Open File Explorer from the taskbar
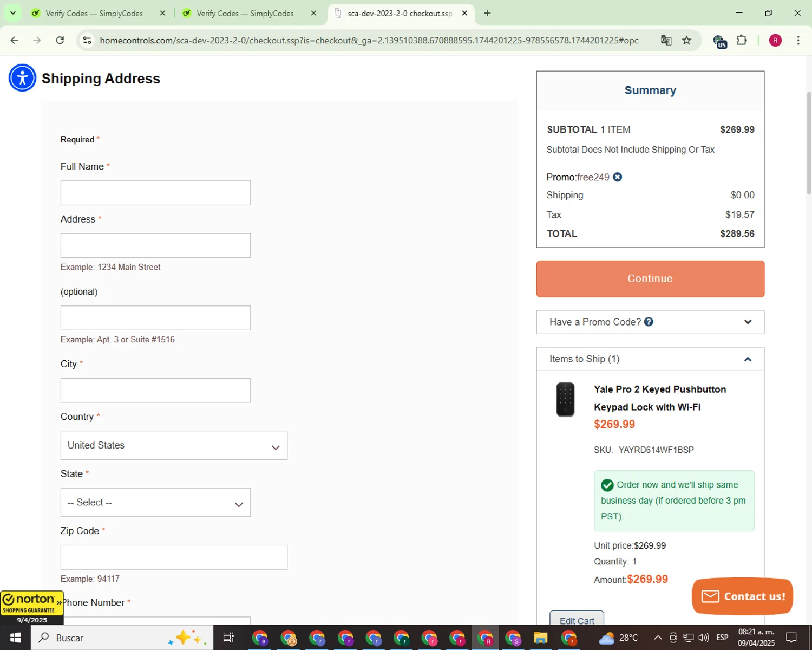The image size is (812, 650). 540,638
